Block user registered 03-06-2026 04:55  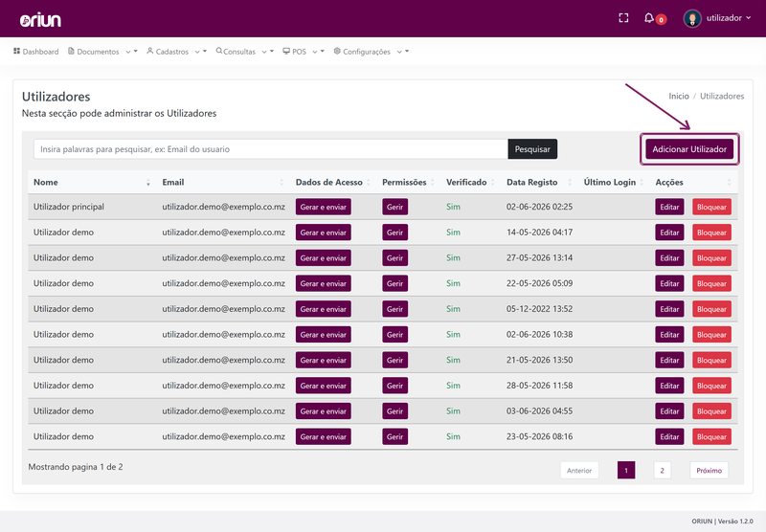pyautogui.click(x=711, y=411)
